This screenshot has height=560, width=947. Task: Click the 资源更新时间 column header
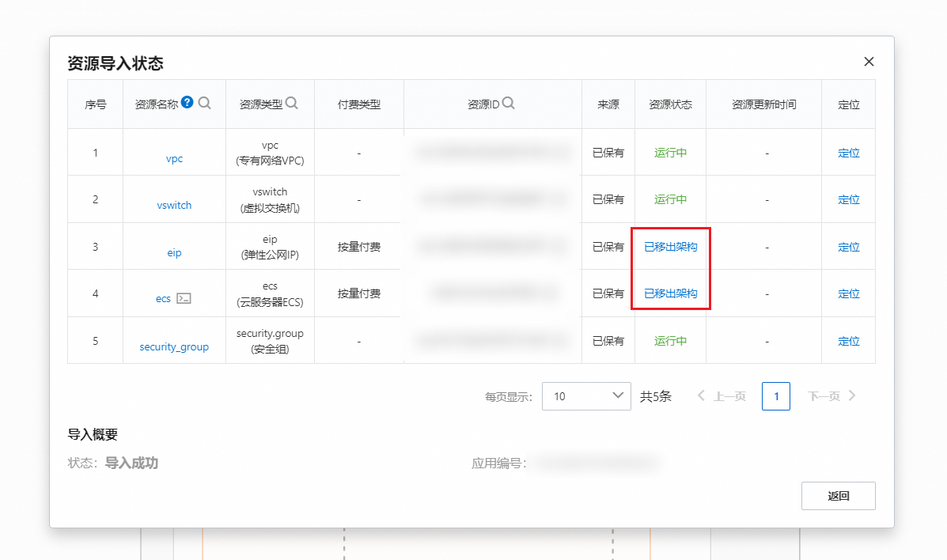pyautogui.click(x=764, y=104)
